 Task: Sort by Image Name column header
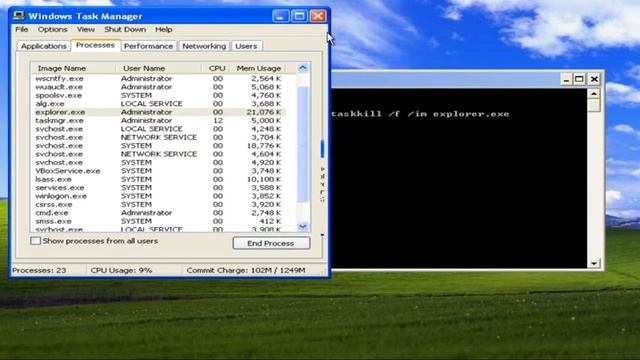[73, 68]
